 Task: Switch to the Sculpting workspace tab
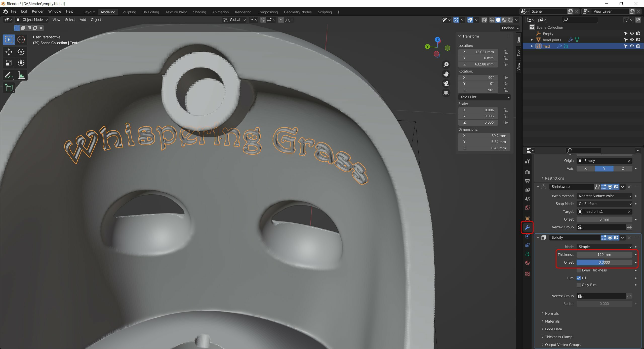coord(129,12)
